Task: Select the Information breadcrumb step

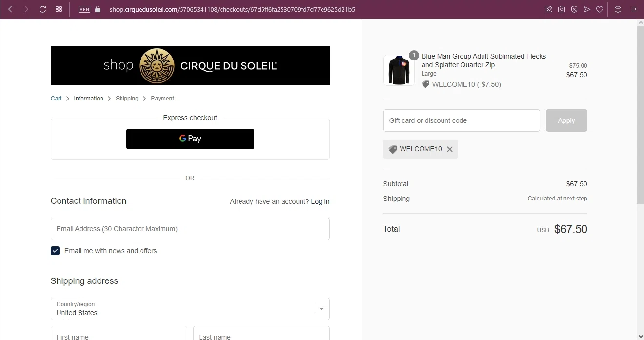Action: [88, 99]
